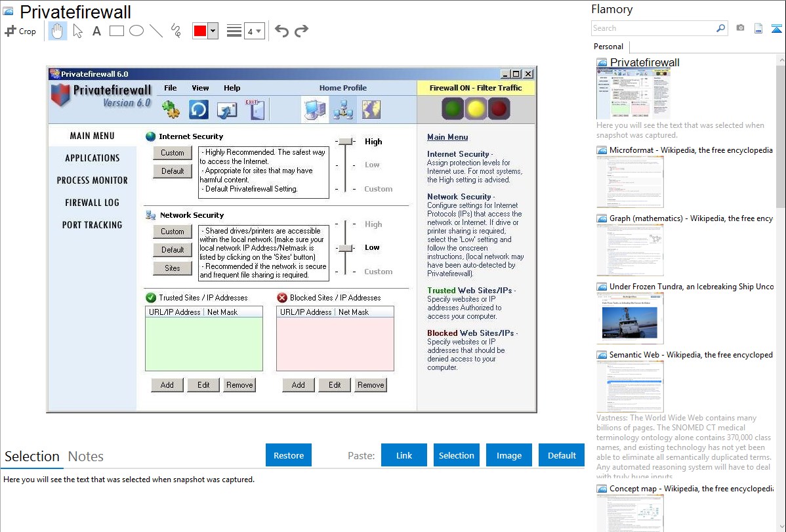The height and width of the screenshot is (532, 786).
Task: Click the camera capture icon
Action: coord(740,28)
